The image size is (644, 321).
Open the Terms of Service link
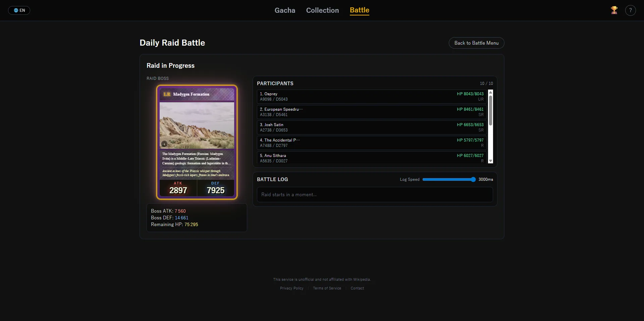pos(327,288)
